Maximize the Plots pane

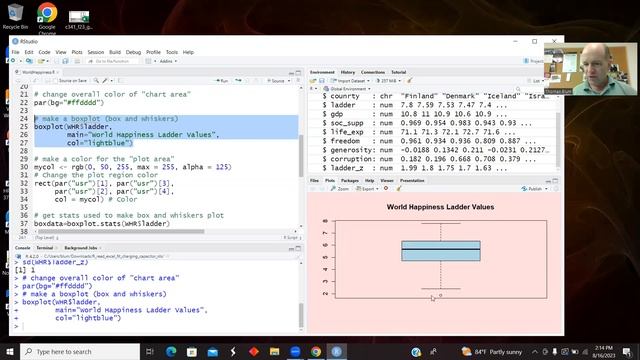click(x=555, y=180)
